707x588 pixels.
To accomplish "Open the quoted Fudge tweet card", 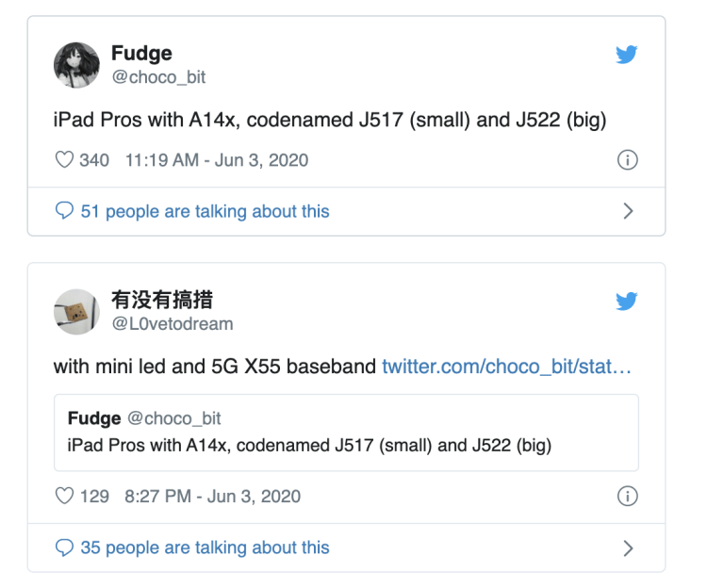I will pos(346,432).
